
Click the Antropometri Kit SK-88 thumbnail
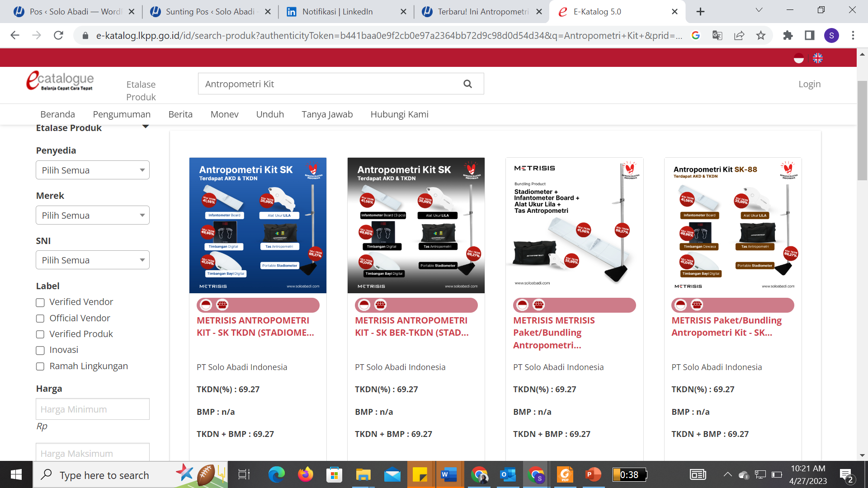click(x=733, y=225)
